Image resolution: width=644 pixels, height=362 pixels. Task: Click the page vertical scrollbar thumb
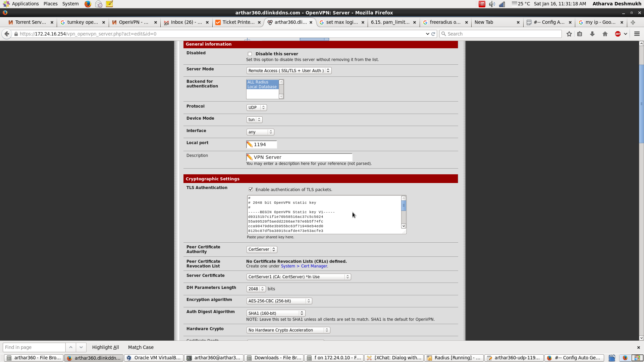[641, 104]
